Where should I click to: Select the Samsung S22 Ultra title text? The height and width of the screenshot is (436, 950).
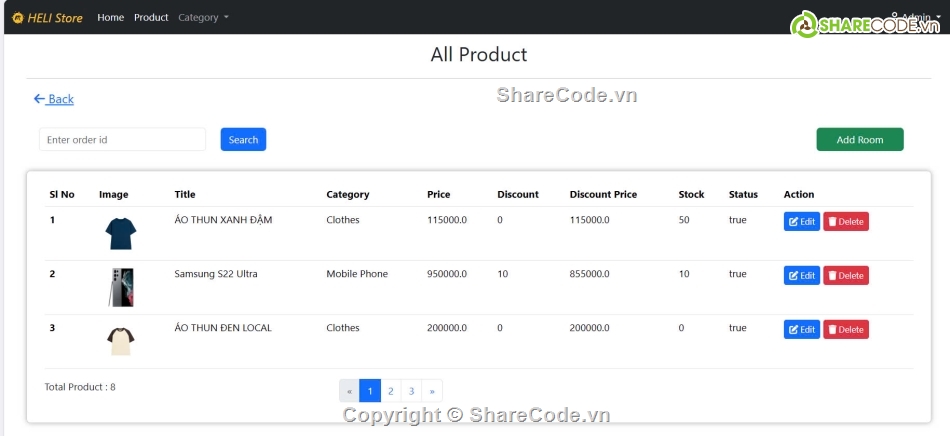216,274
